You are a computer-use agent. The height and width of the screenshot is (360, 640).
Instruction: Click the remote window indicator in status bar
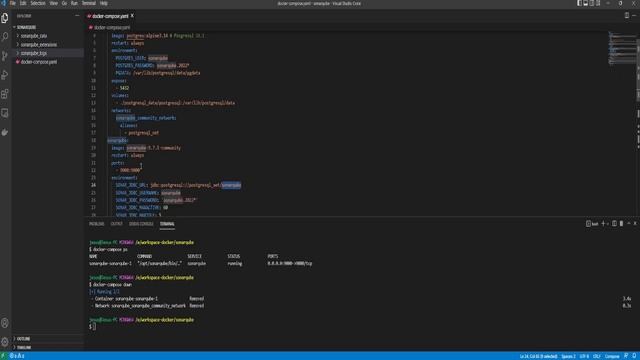tap(3, 356)
